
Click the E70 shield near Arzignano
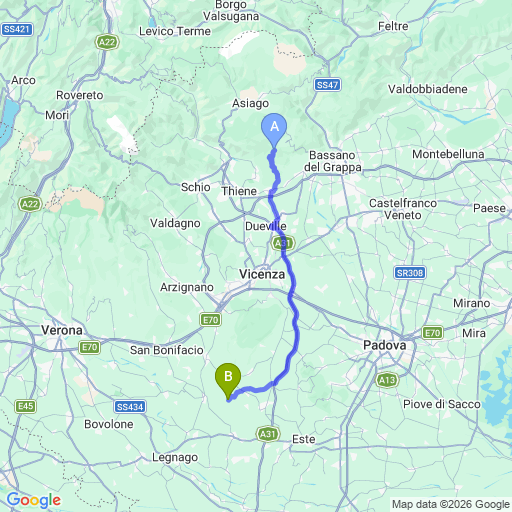pyautogui.click(x=211, y=320)
